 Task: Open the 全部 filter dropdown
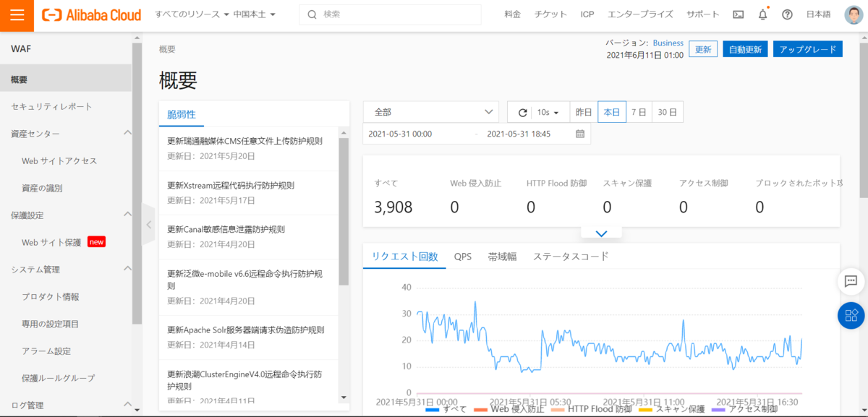pyautogui.click(x=430, y=111)
